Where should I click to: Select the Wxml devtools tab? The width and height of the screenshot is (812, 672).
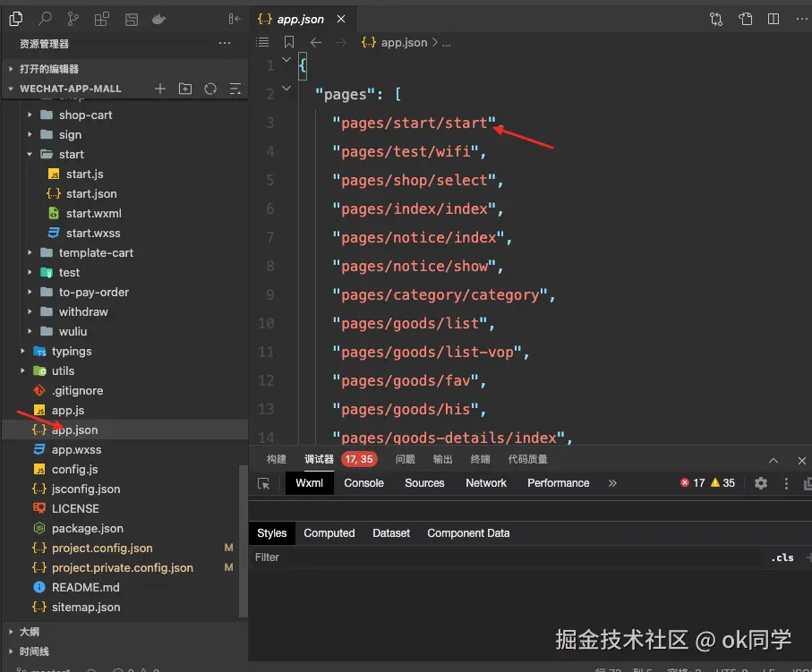(309, 483)
